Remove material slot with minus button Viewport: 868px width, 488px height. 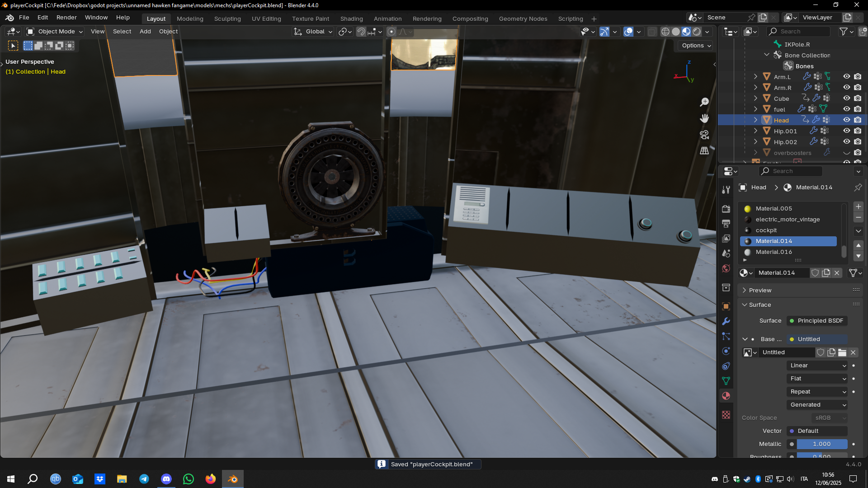(859, 217)
